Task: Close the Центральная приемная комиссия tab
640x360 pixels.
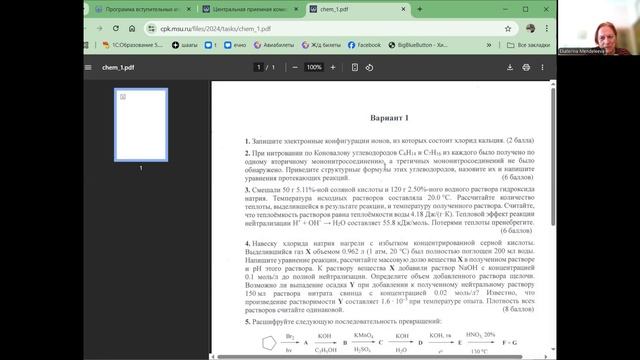Action: coord(296,9)
